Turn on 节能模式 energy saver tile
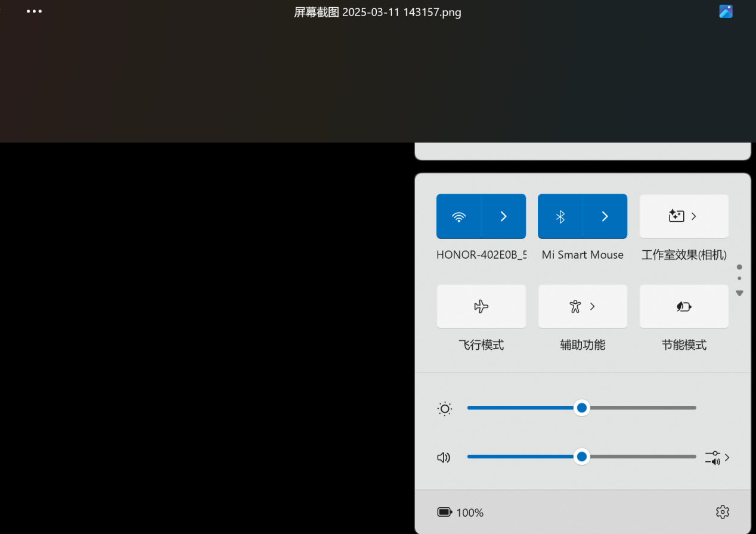The width and height of the screenshot is (756, 534). (684, 306)
